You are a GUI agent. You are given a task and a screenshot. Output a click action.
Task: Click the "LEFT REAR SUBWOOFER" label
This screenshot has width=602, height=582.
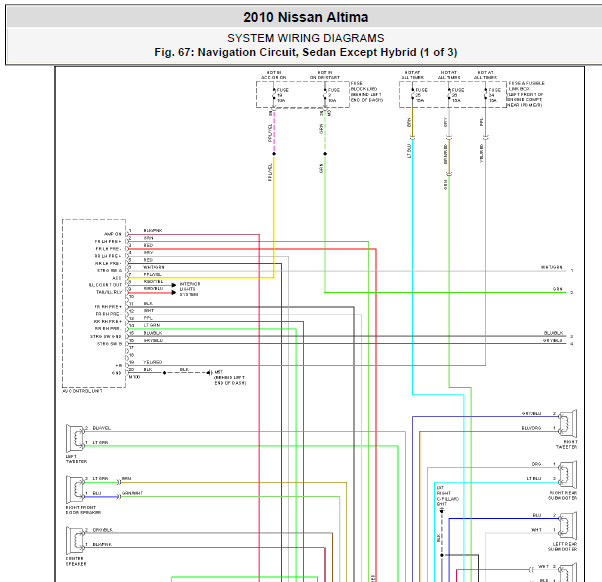click(562, 547)
